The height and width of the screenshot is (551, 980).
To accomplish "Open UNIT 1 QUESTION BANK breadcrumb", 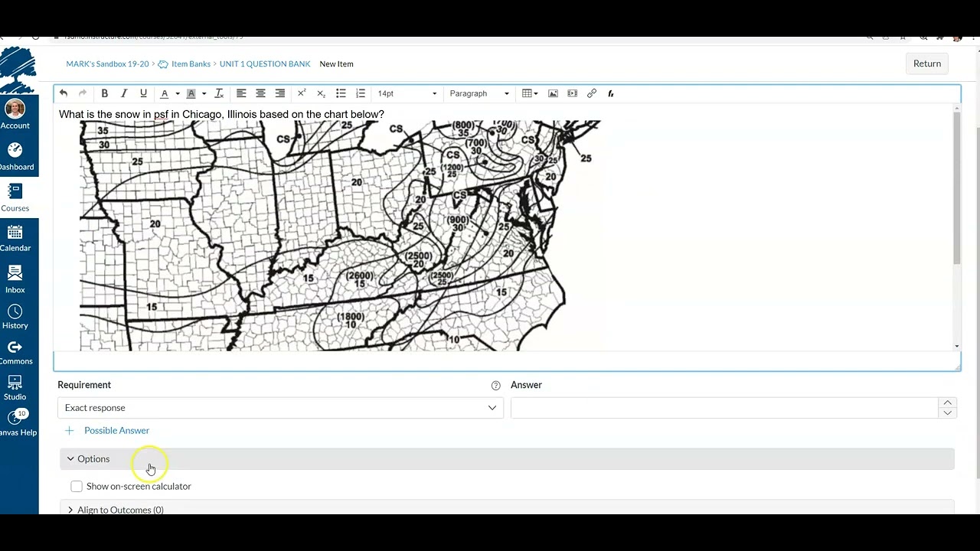I will point(265,64).
